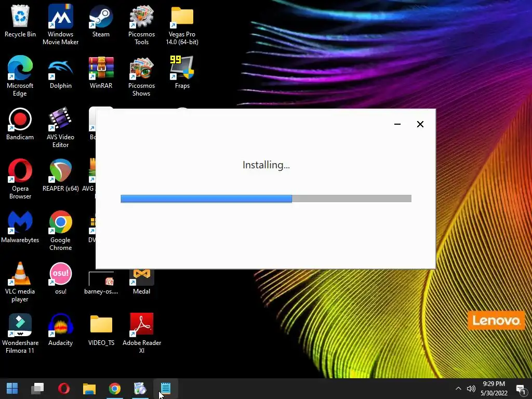Viewport: 532px width, 399px height.
Task: Select the Google Chrome desktop shortcut
Action: click(60, 230)
